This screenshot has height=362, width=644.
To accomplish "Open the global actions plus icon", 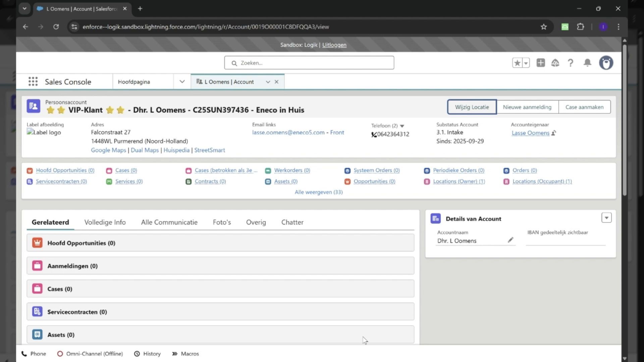I will (x=541, y=63).
